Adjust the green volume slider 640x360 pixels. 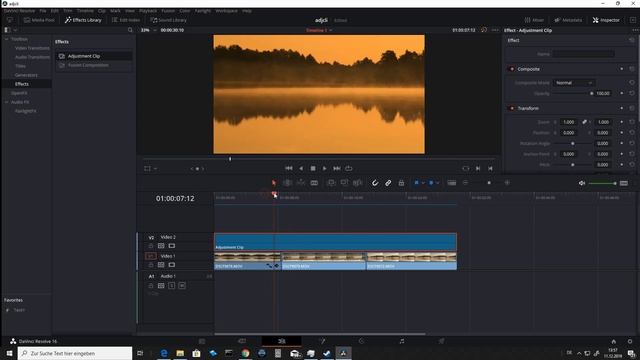(602, 183)
